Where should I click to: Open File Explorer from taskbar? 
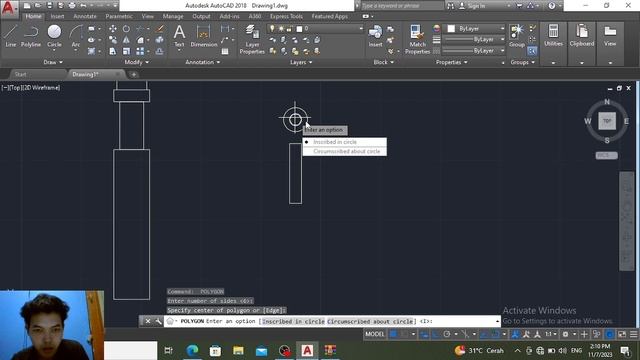pyautogui.click(x=238, y=350)
